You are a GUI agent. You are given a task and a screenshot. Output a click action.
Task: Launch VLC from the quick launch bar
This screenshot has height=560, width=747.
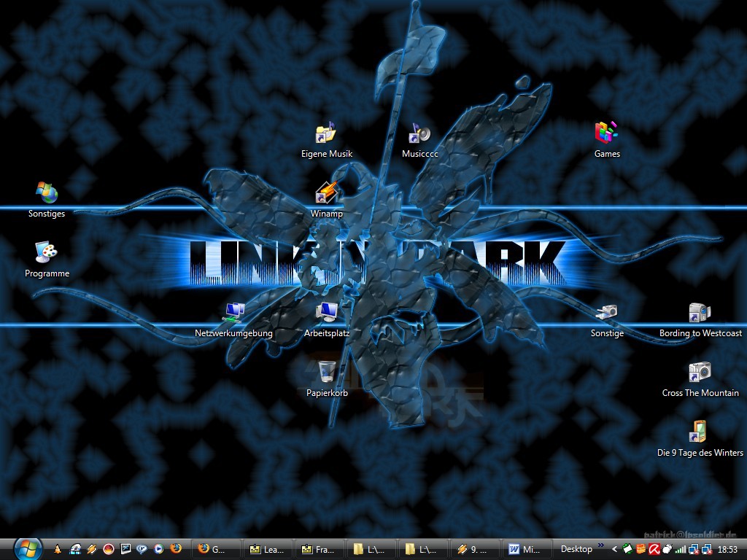point(58,549)
